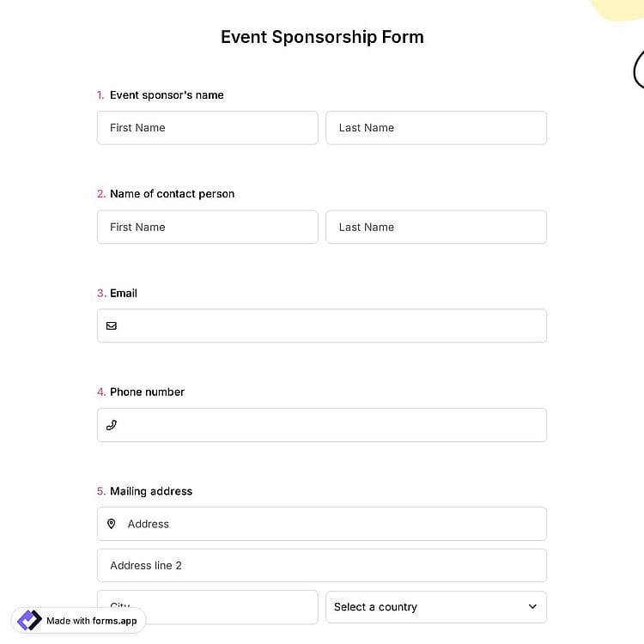Click the envelope icon in Email field

[x=112, y=325]
